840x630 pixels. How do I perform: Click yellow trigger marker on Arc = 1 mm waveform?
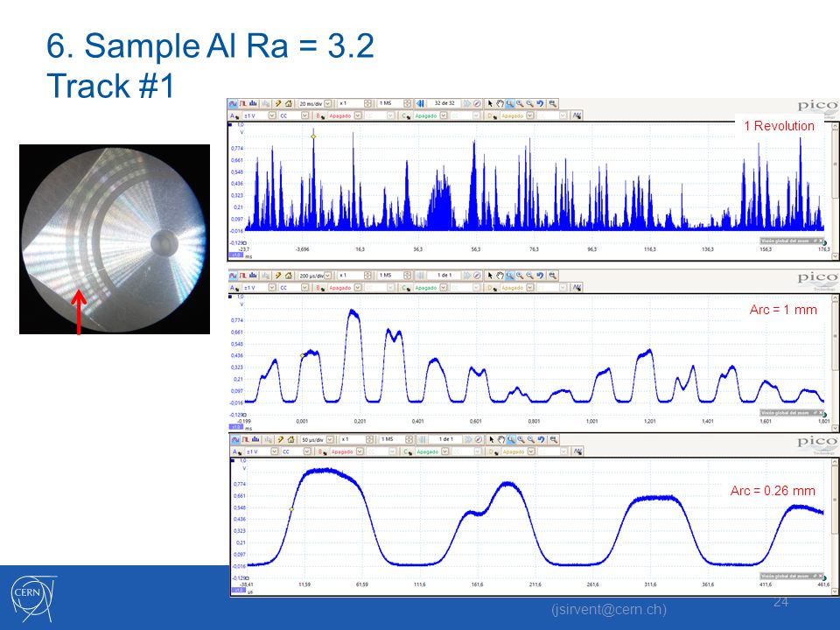tap(302, 355)
